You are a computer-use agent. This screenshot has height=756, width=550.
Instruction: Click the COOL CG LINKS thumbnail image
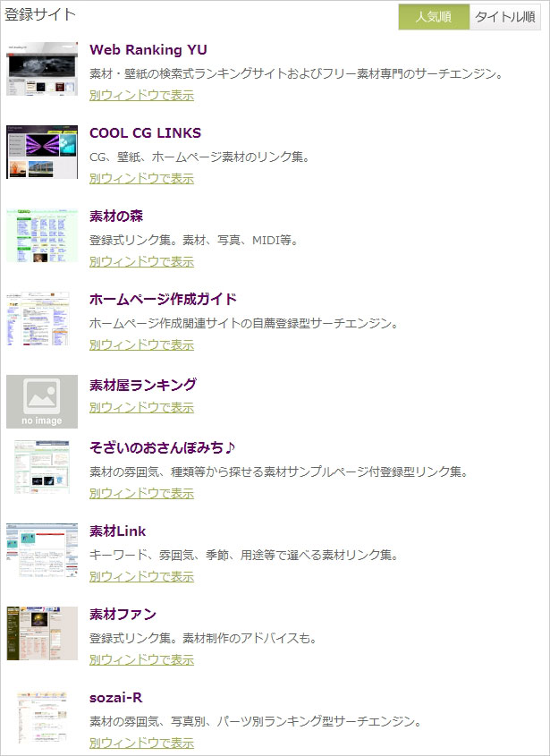(x=42, y=152)
